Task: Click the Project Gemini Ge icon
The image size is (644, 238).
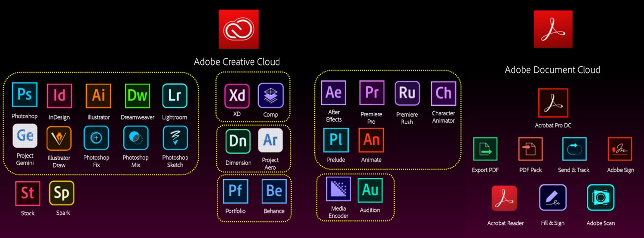Action: pos(25,136)
